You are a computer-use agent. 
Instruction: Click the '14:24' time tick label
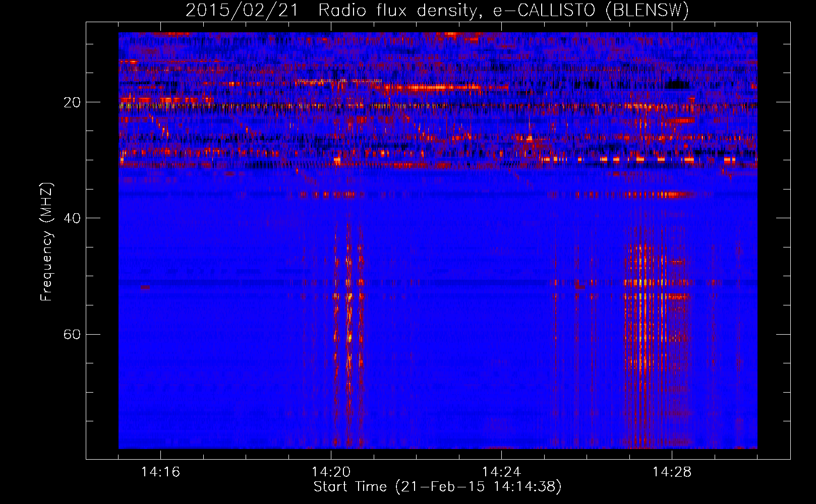tap(501, 472)
